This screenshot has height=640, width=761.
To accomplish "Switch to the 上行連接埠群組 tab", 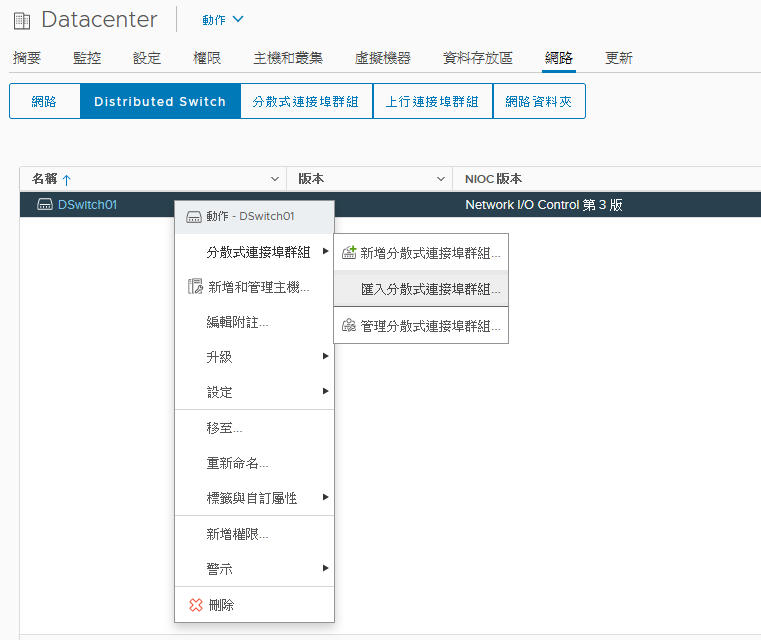I will tap(432, 101).
